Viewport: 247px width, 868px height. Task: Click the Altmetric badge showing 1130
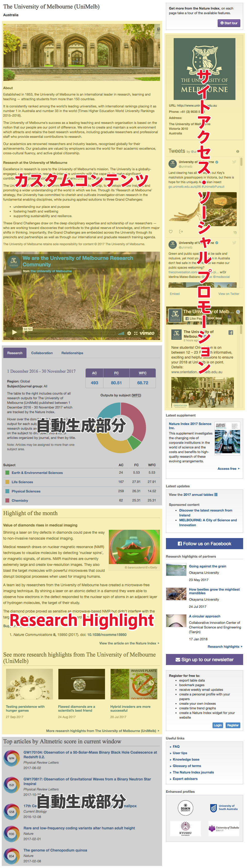click(x=11, y=834)
